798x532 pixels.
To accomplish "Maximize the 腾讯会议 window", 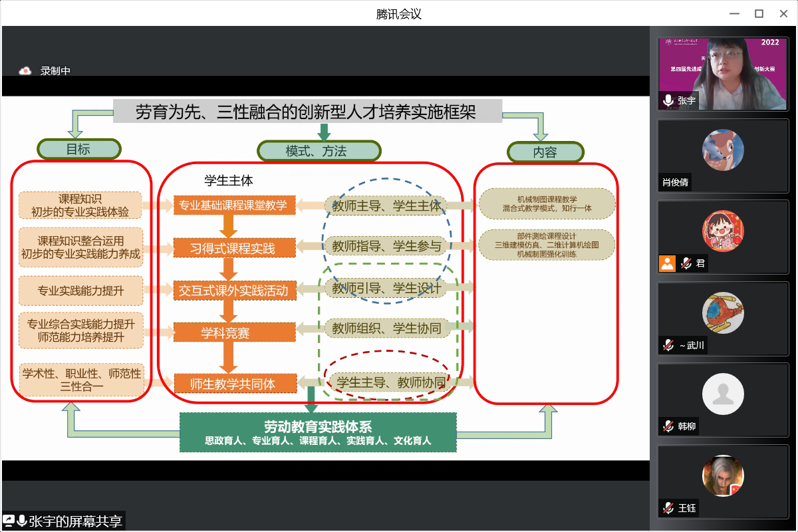I will point(759,13).
